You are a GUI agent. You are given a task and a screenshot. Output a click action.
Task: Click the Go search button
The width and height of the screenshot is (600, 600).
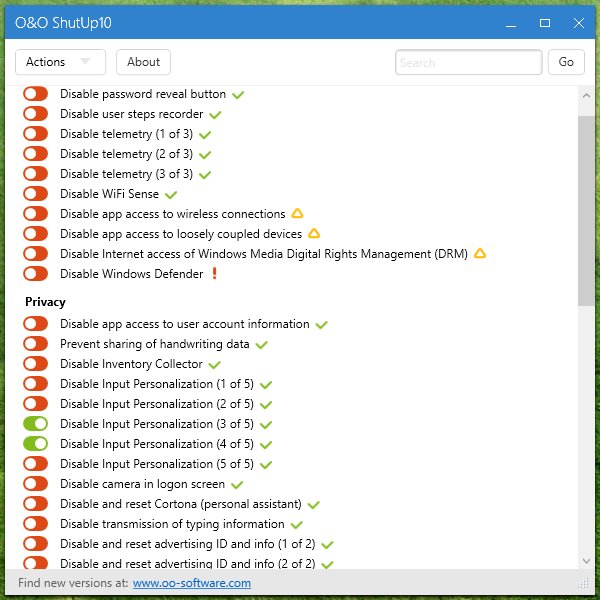[566, 62]
